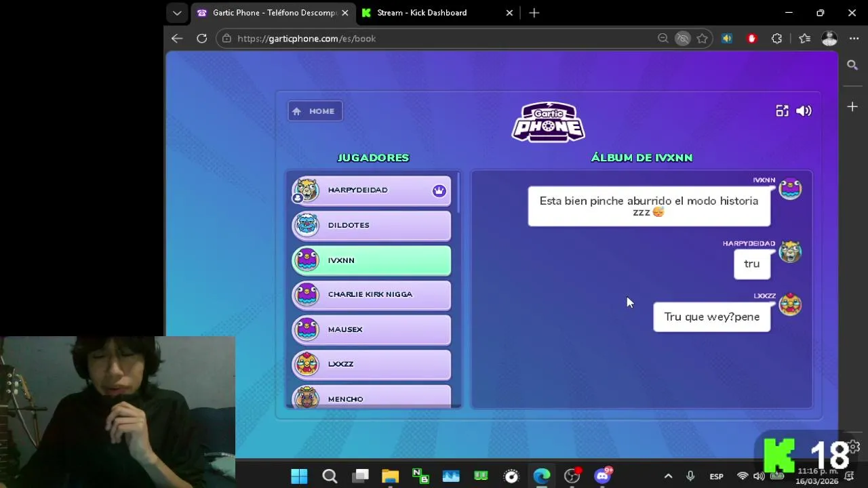
Task: Switch to the Gartic Phone browser tab
Action: pos(274,13)
